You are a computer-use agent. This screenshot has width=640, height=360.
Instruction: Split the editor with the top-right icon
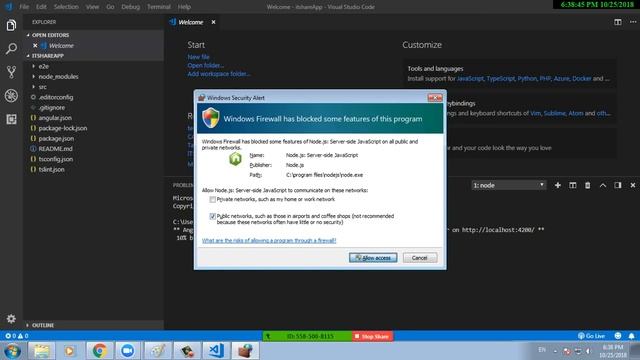click(x=618, y=22)
